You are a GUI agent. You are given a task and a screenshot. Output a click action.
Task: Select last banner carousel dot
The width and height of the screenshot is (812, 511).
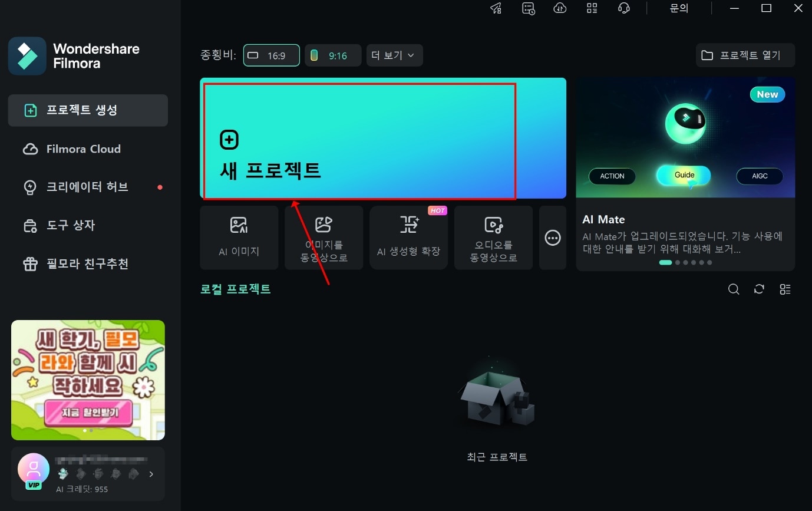tap(709, 262)
